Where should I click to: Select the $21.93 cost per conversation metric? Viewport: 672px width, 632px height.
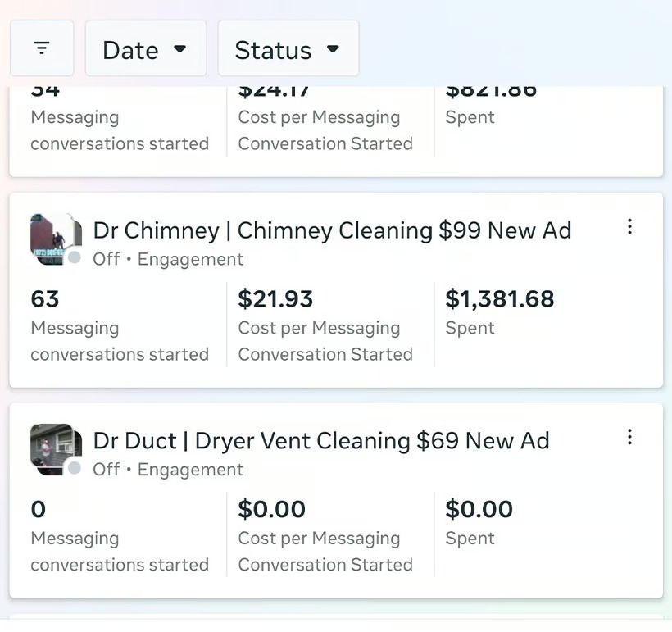coord(275,299)
